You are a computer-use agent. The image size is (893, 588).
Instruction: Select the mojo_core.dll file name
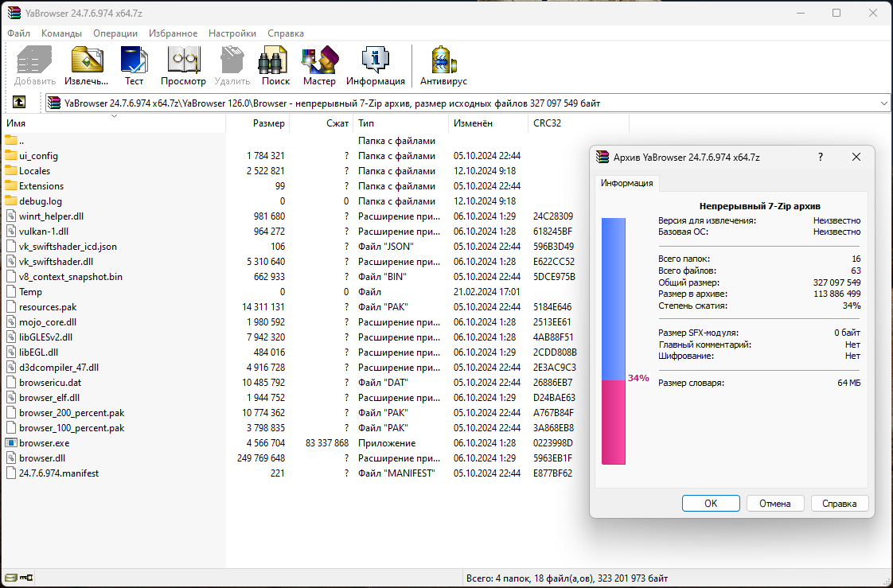tap(47, 322)
